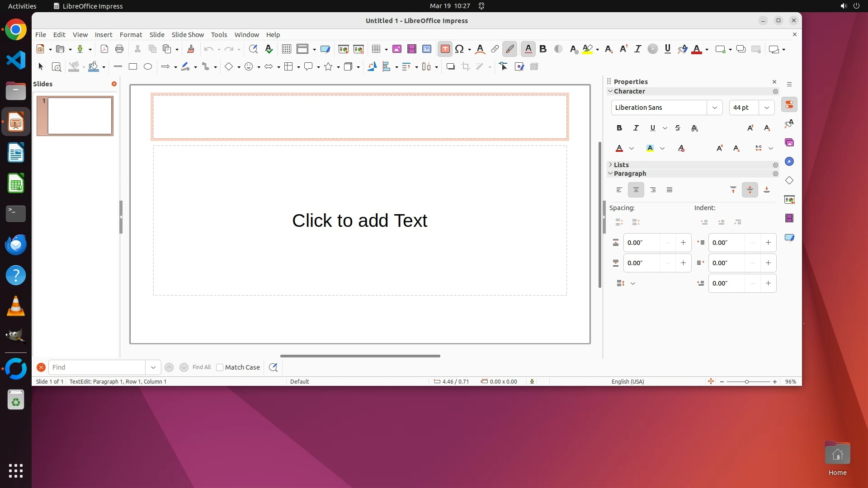Open the Slide Show menu
The image size is (868, 488).
188,35
